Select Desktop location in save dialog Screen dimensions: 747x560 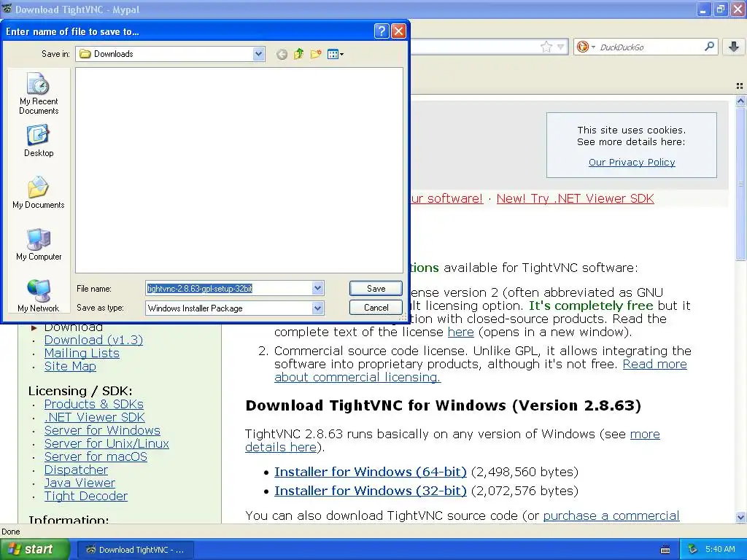[x=39, y=141]
